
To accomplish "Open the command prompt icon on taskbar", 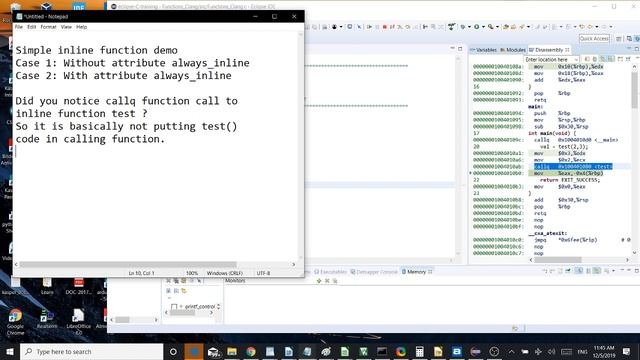I will click(382, 351).
